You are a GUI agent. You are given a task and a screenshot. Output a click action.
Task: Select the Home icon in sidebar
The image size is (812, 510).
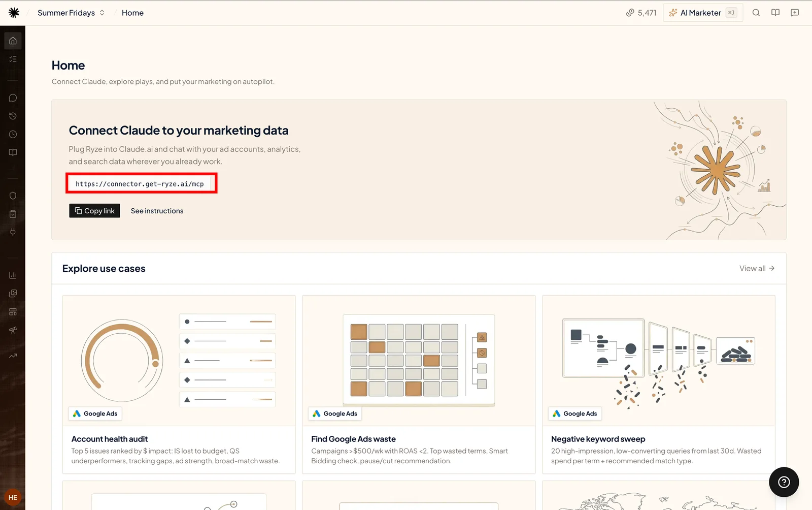coord(13,41)
